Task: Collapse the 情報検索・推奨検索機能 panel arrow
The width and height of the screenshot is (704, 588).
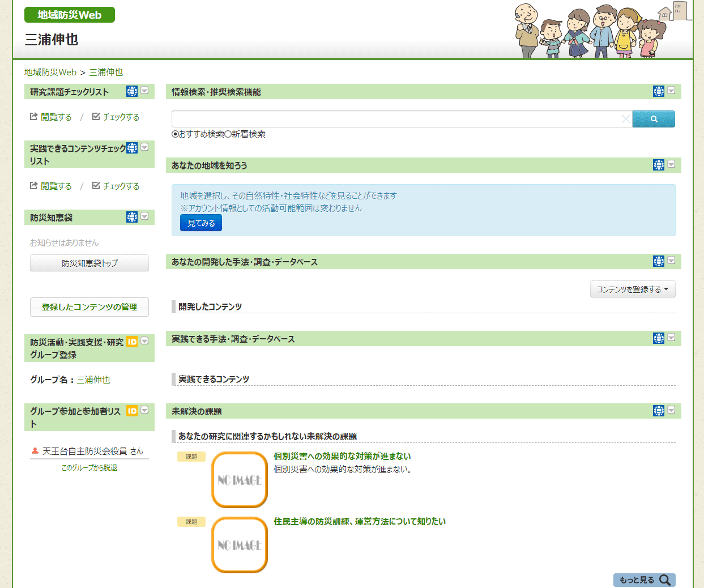Action: pyautogui.click(x=671, y=91)
